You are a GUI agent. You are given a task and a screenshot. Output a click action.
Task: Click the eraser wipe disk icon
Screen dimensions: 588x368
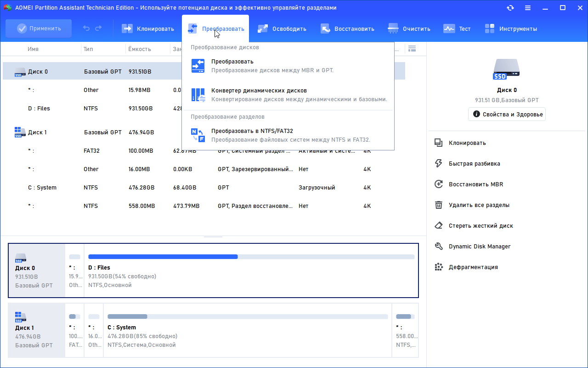(x=439, y=225)
